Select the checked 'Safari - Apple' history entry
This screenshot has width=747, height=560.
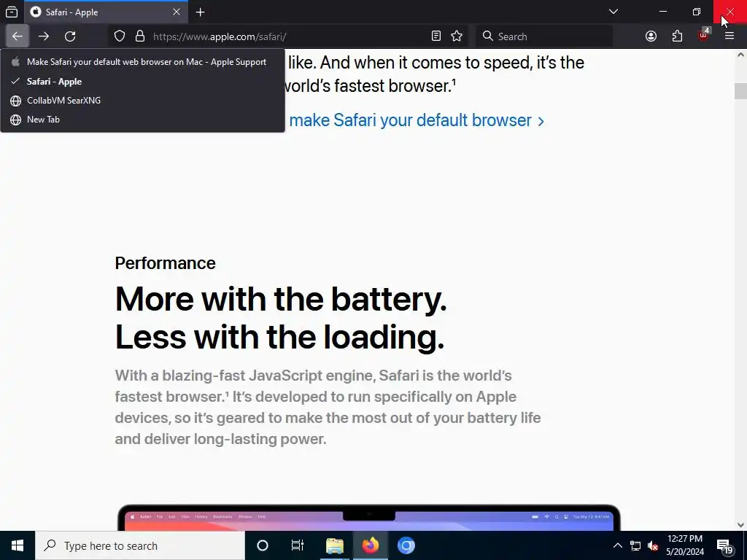pos(142,82)
